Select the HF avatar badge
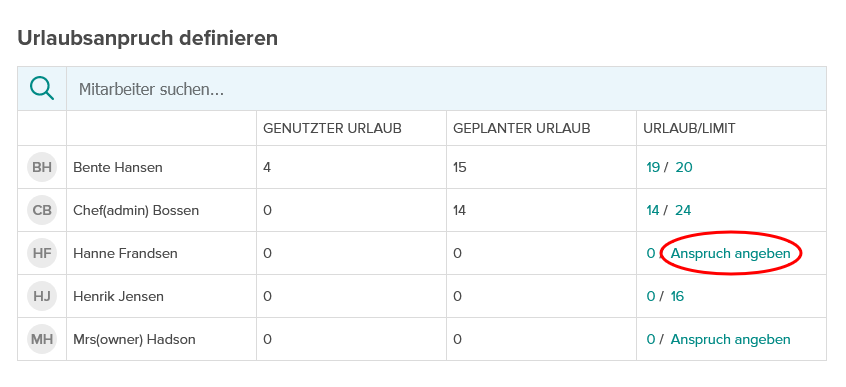The image size is (846, 387). pos(42,253)
